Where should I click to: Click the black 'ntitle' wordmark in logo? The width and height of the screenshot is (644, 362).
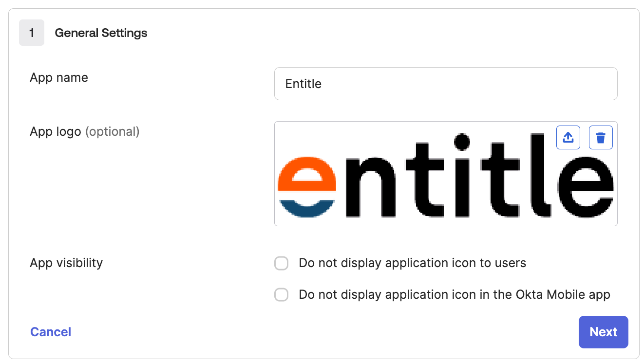(x=479, y=175)
